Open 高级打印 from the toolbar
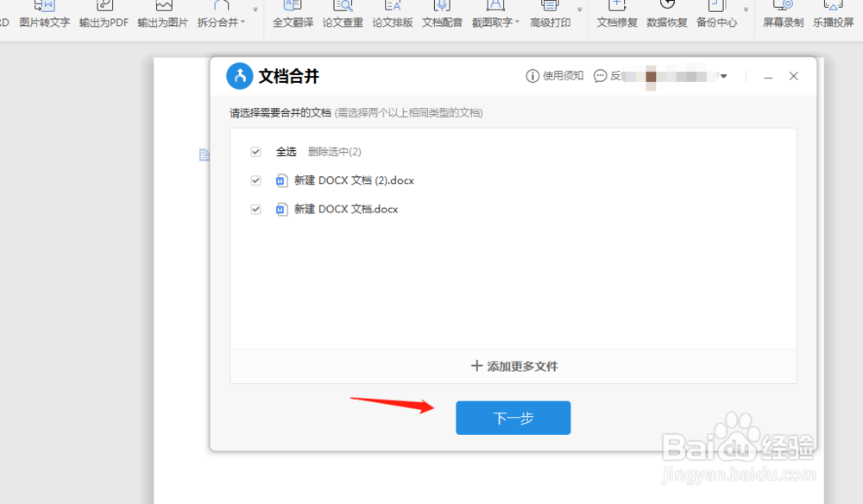This screenshot has width=863, height=504. coord(552,16)
